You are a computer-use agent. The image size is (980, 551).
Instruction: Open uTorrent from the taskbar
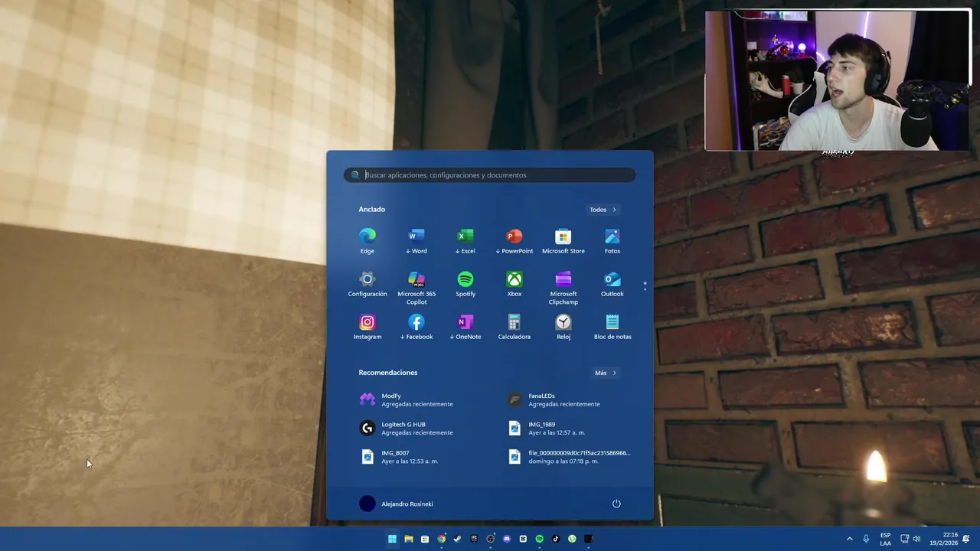point(572,539)
